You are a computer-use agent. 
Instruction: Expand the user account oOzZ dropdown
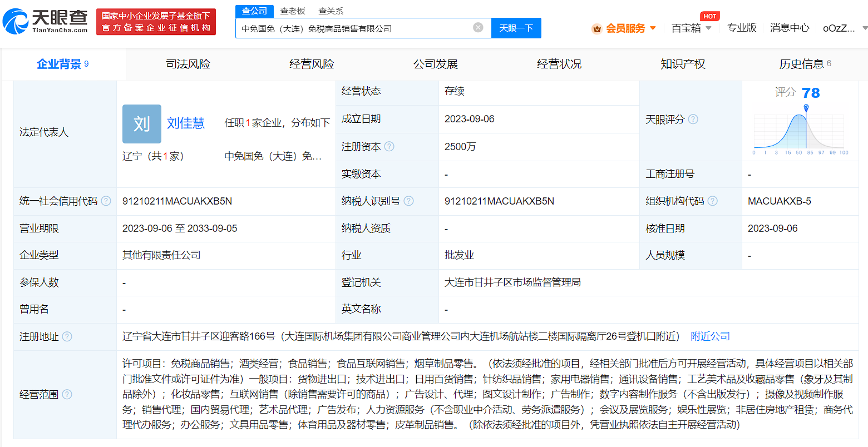point(864,28)
